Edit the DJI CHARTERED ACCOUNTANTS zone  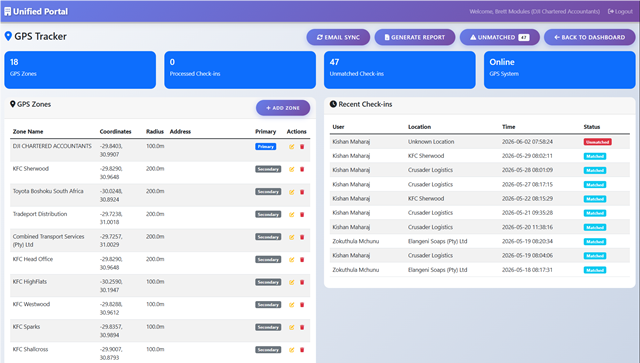click(x=291, y=147)
